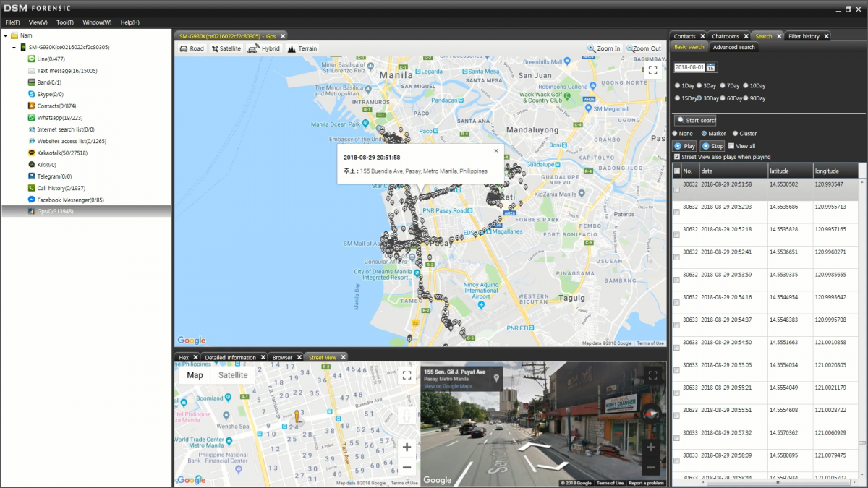This screenshot has width=868, height=488.
Task: Select the 30Day radio option
Action: pos(700,98)
